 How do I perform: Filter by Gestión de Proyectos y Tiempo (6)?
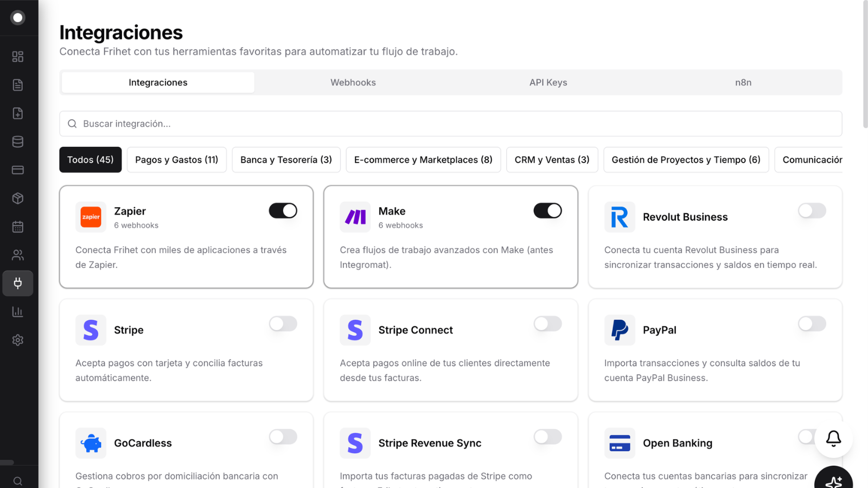coord(686,160)
